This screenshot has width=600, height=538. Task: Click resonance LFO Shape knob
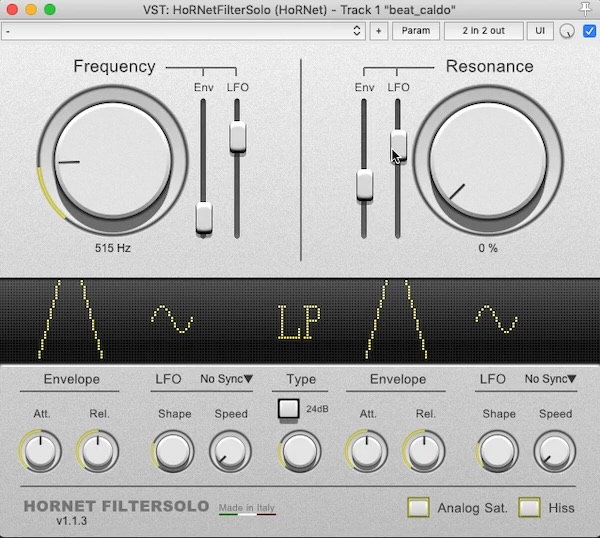497,452
